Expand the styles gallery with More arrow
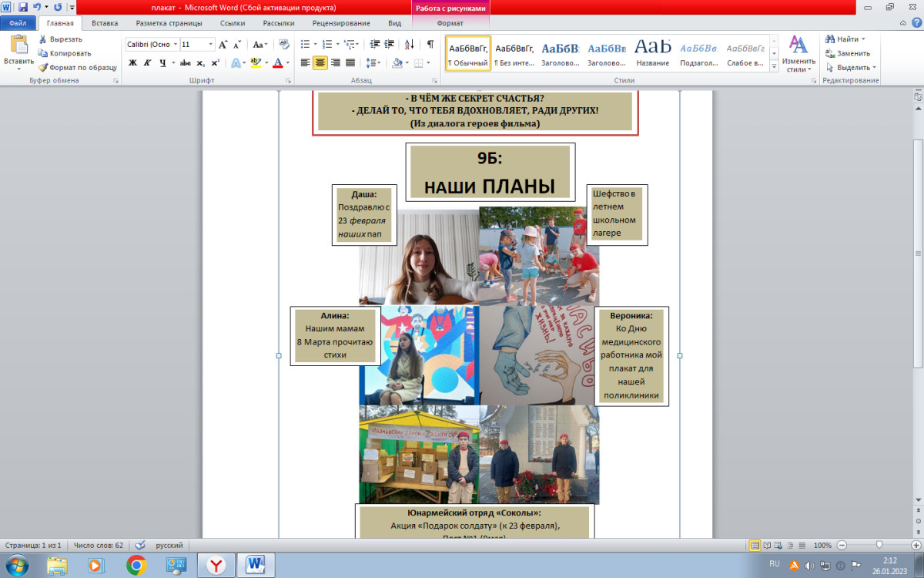Image resolution: width=924 pixels, height=578 pixels. (774, 68)
